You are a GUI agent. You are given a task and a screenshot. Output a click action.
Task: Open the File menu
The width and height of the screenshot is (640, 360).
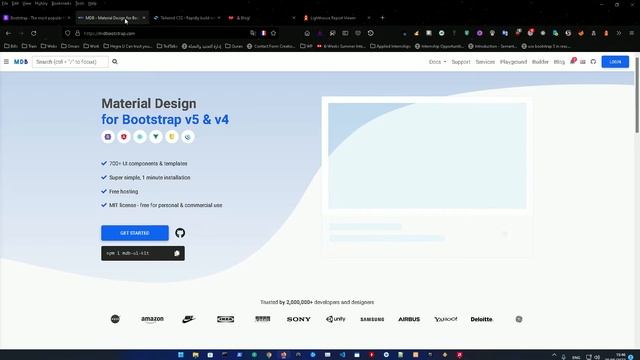coord(5,3)
